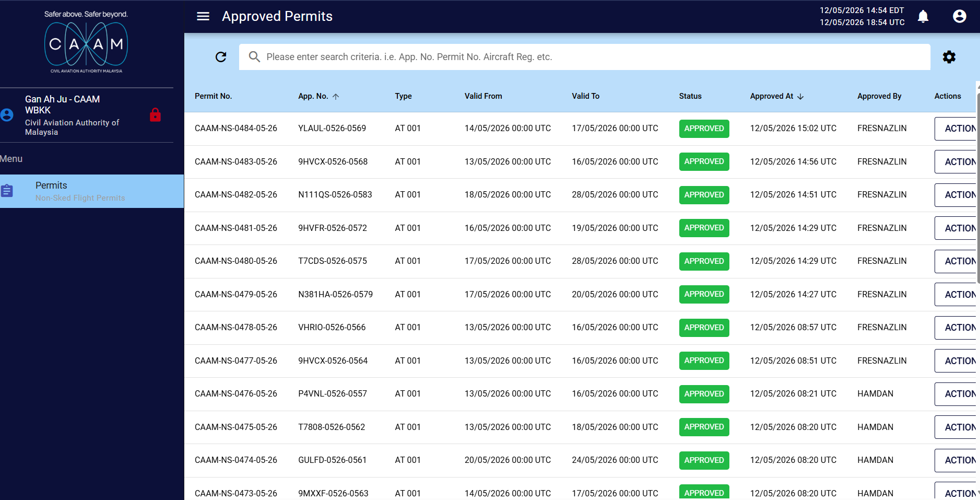The width and height of the screenshot is (980, 500).
Task: Select permit number CAAM-NS-0473-05-26
Action: coord(236,493)
